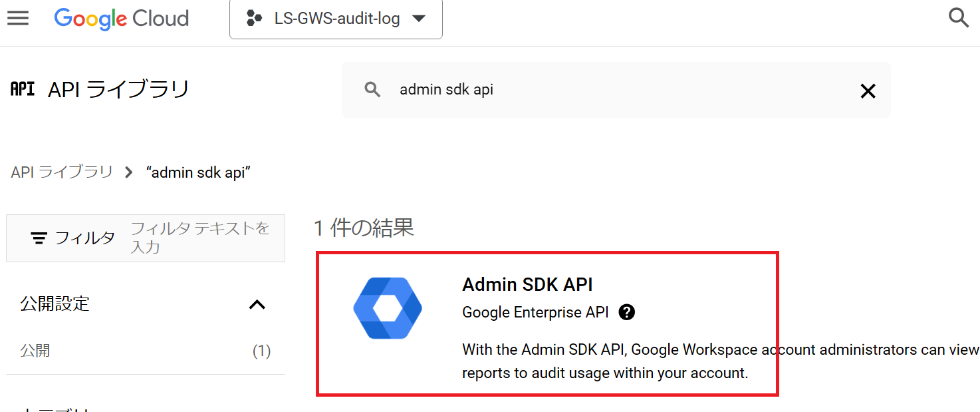Click the “admin sdk api” breadcrumb text
This screenshot has height=412, width=980.
click(x=198, y=173)
